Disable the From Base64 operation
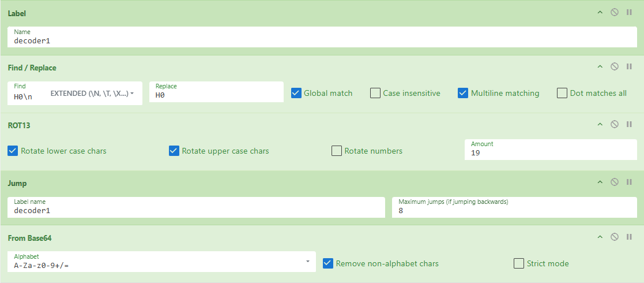 coord(615,237)
